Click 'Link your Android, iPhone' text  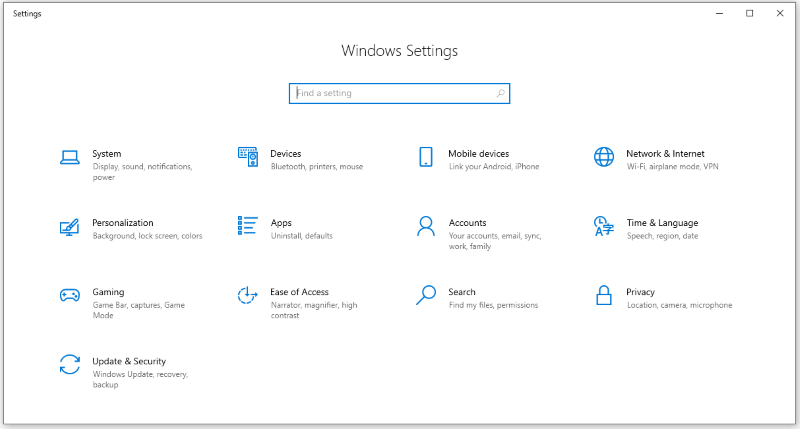[x=494, y=167]
